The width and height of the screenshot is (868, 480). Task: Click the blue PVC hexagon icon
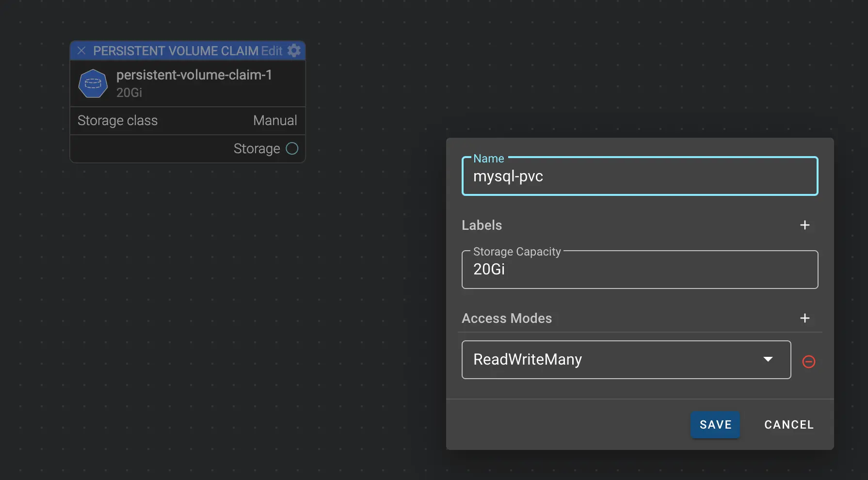pyautogui.click(x=93, y=83)
